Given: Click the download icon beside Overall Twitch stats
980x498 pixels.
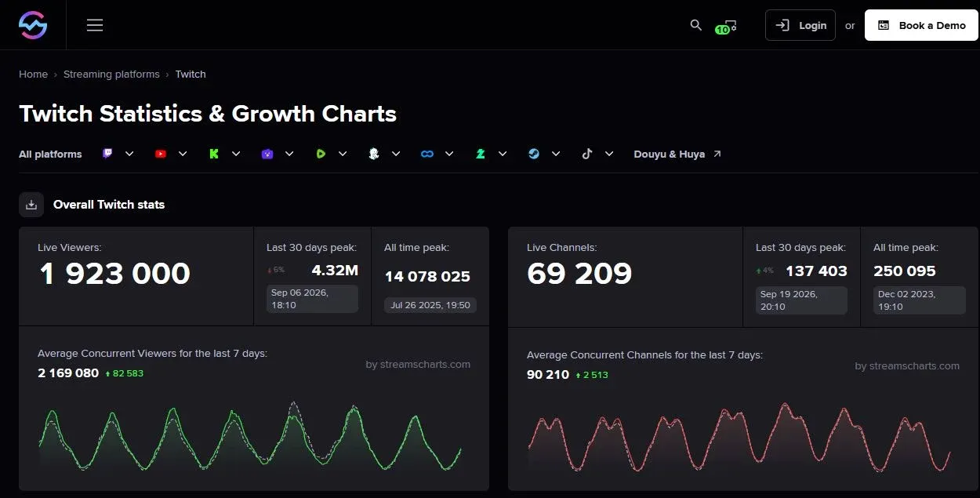Looking at the screenshot, I should 31,205.
